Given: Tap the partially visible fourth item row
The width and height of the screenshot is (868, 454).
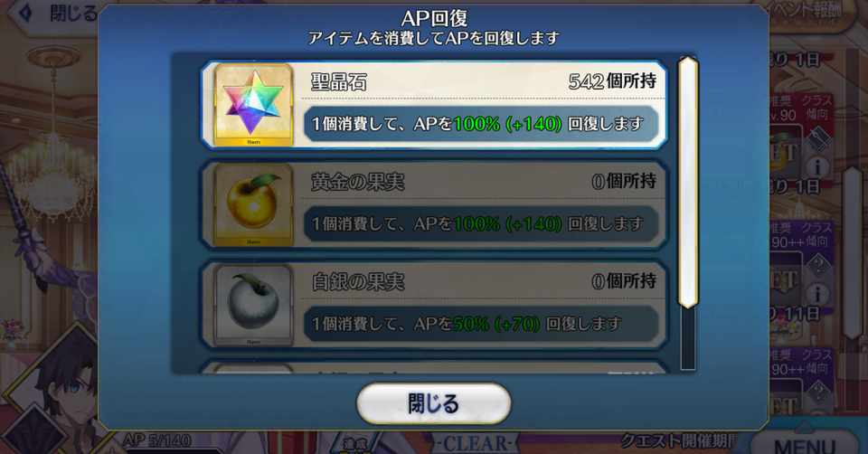Looking at the screenshot, I should pyautogui.click(x=434, y=367).
